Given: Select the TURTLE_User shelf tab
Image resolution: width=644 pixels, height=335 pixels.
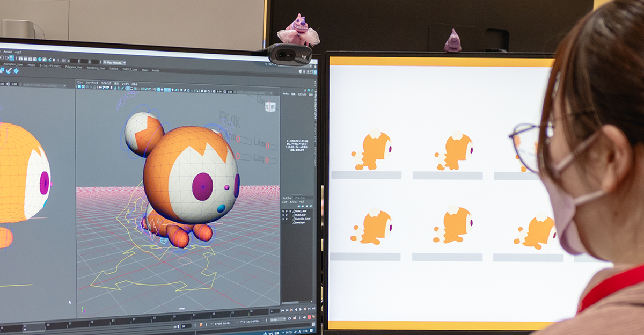Looking at the screenshot, I should point(130,69).
